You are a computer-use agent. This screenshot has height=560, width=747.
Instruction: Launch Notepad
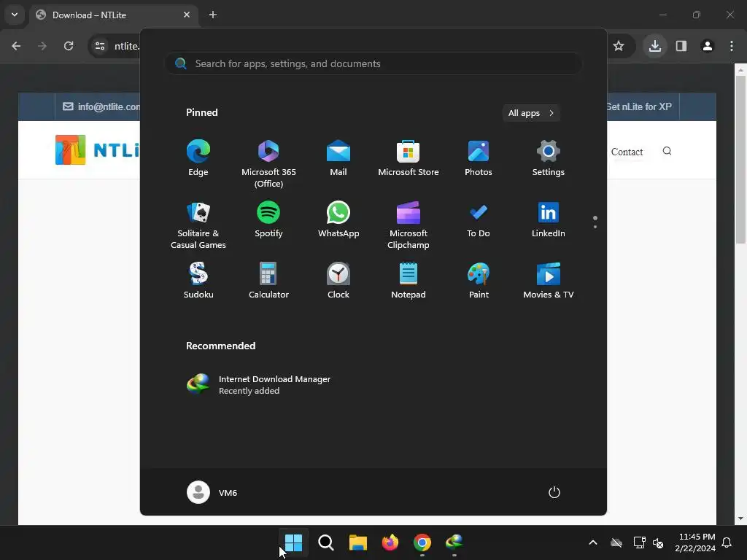tap(409, 281)
